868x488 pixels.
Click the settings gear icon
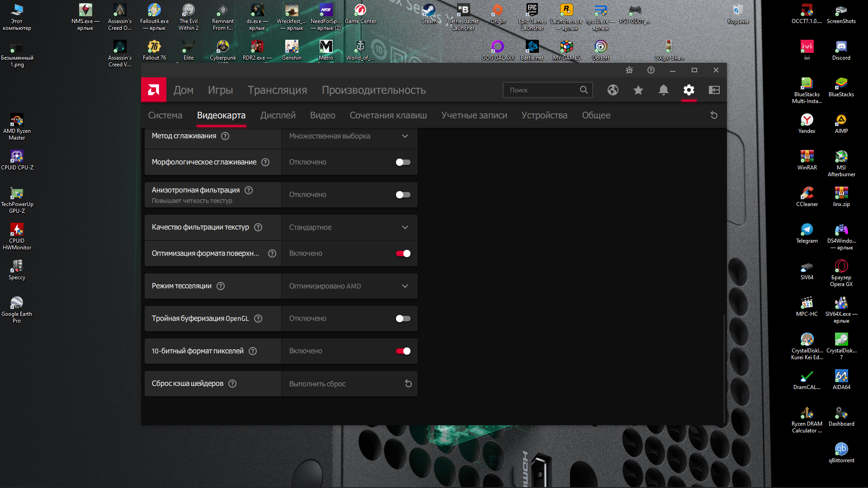(689, 90)
